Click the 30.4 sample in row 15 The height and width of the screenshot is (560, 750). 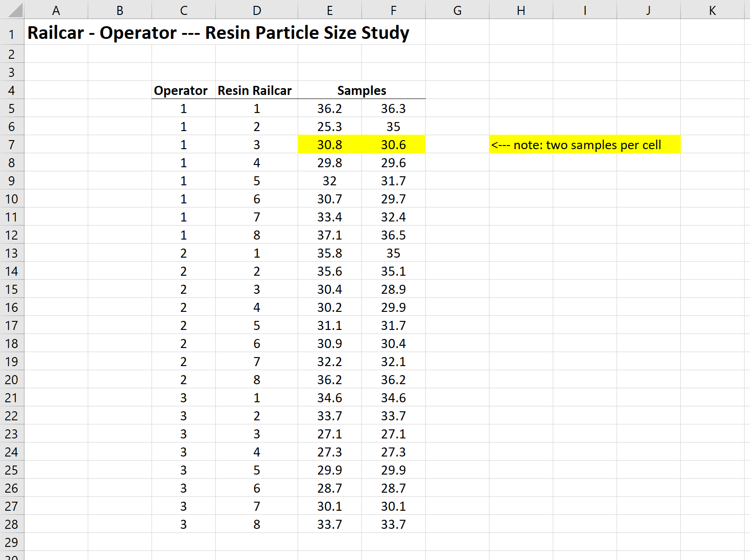point(330,289)
